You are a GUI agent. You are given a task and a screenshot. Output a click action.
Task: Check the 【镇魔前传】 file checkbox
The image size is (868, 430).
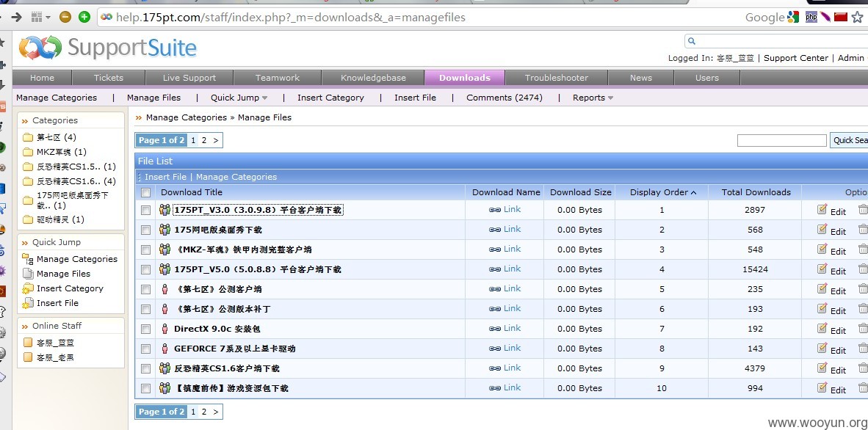point(145,388)
